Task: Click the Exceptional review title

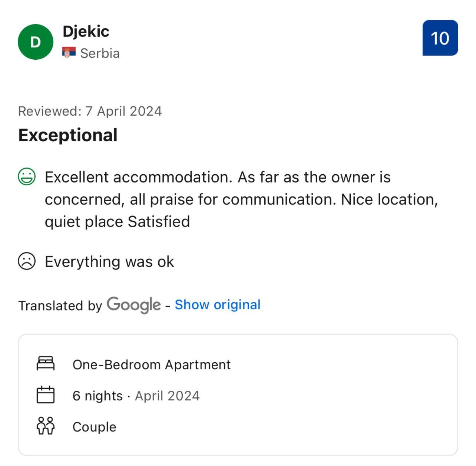Action: point(68,135)
